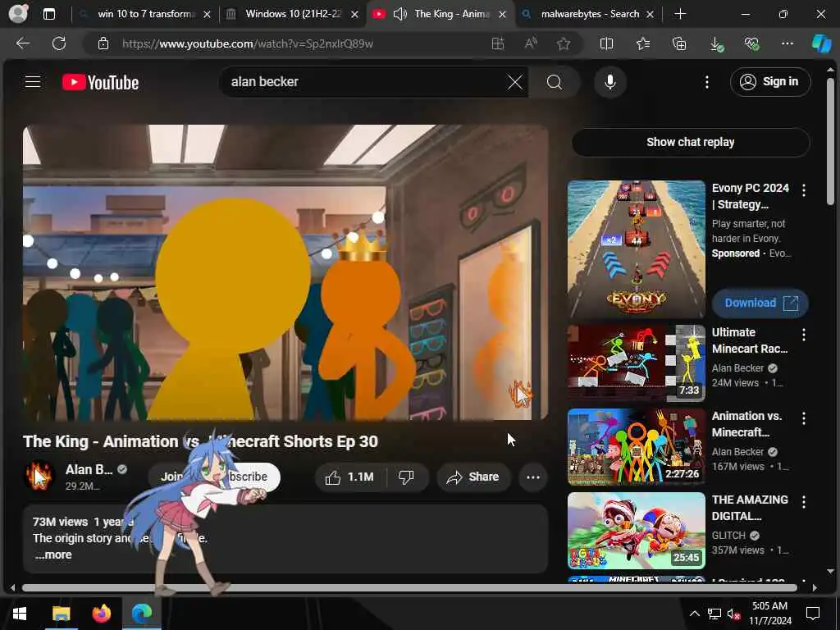Open Edge Settings and more menu
This screenshot has width=840, height=630.
[x=787, y=43]
